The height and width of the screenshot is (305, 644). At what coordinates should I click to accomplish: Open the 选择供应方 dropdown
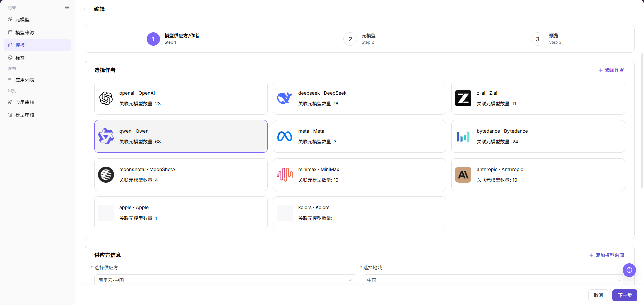click(225, 280)
